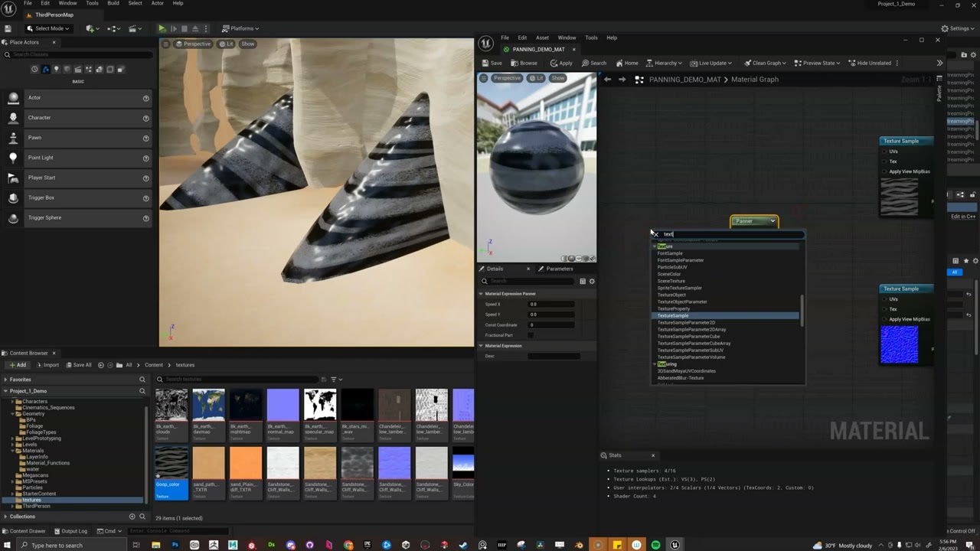Click the Speed X value field
This screenshot has height=551, width=980.
point(551,304)
